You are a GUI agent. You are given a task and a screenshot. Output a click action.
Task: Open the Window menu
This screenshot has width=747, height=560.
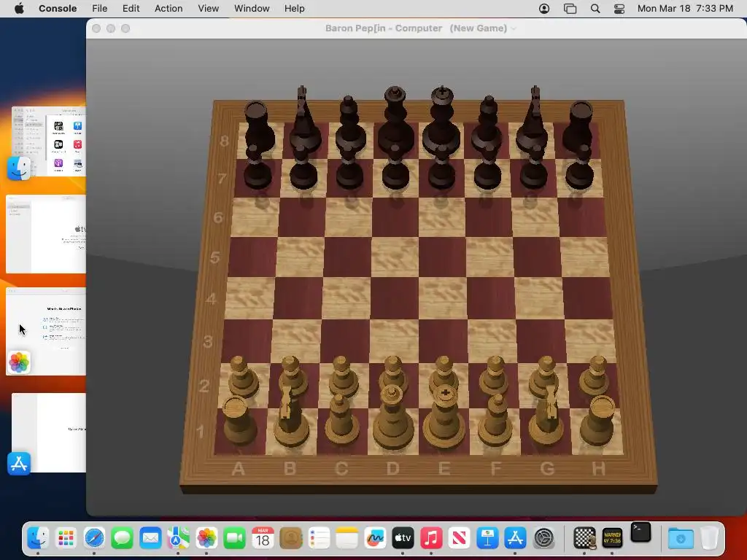pos(252,9)
